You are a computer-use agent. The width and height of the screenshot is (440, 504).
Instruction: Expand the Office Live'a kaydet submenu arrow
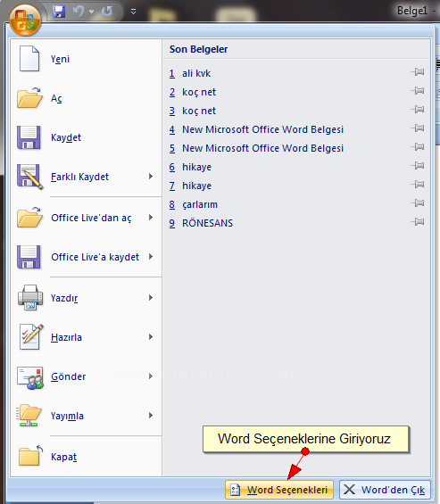[151, 257]
